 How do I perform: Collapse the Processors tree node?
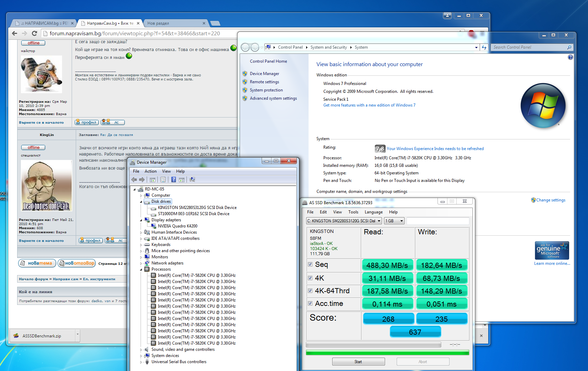[x=141, y=269]
